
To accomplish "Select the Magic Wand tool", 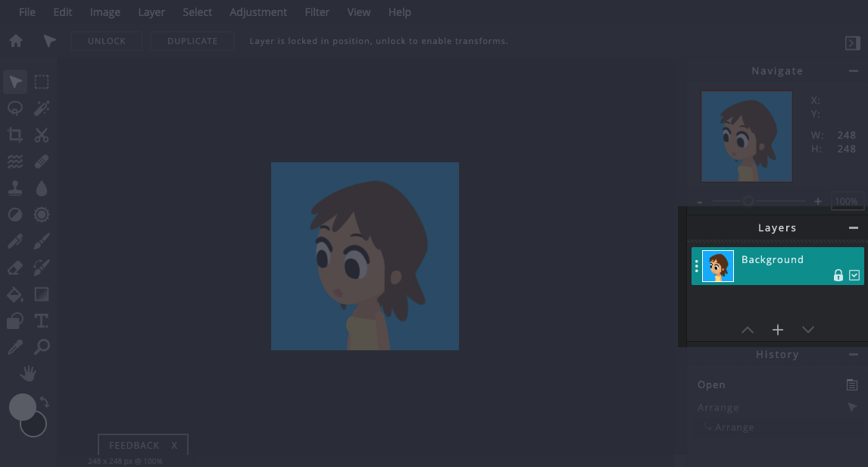I will pos(42,108).
